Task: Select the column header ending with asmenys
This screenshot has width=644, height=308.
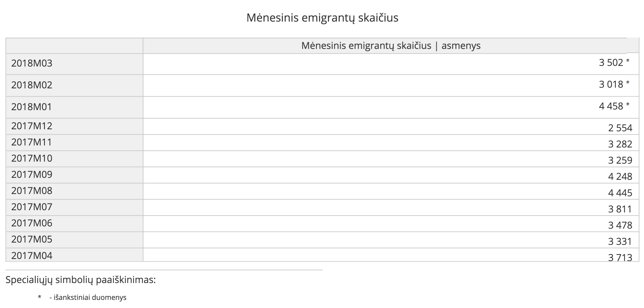Action: click(x=391, y=46)
